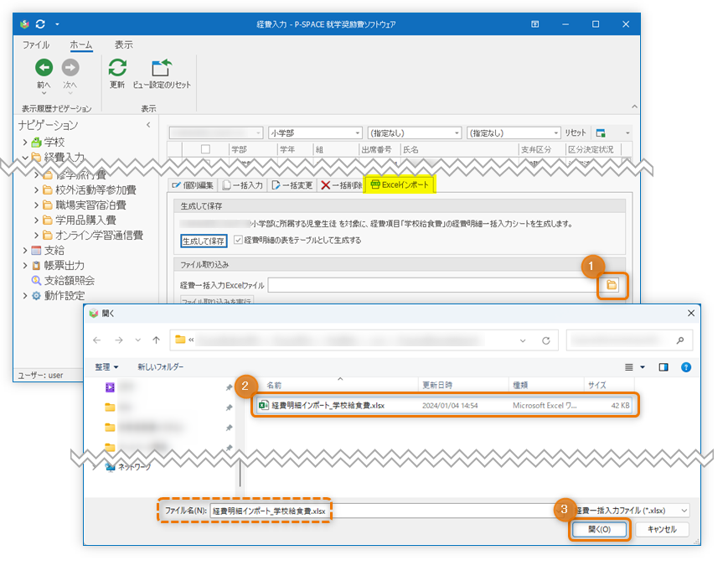
Task: Select file 経費明細インポート_学校給食費.xlsx
Action: [445, 406]
